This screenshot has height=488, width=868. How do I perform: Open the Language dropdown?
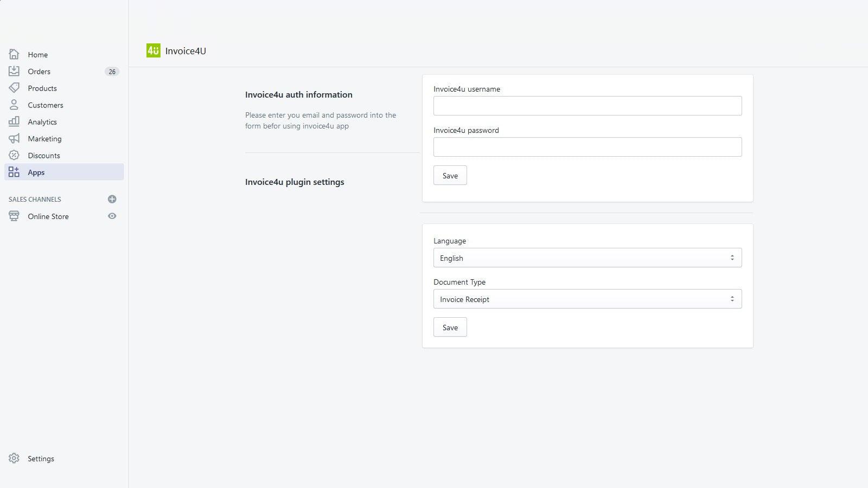(588, 258)
